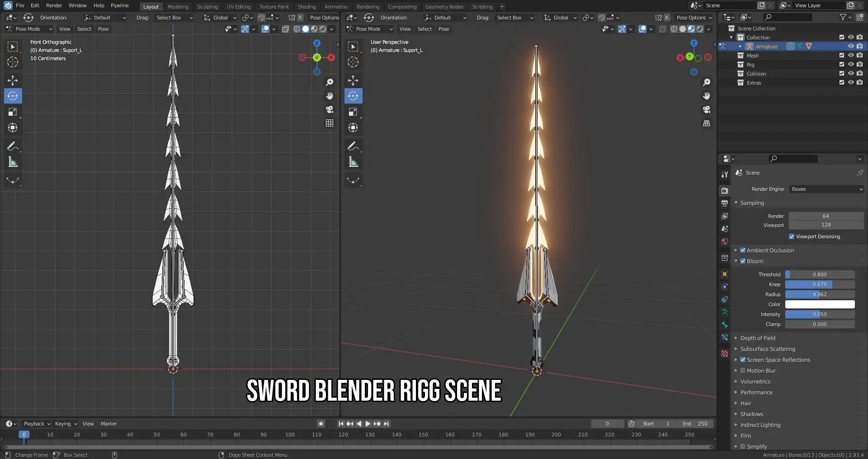The width and height of the screenshot is (868, 459).
Task: Hide the Mesh collection with eye icon
Action: pos(851,55)
